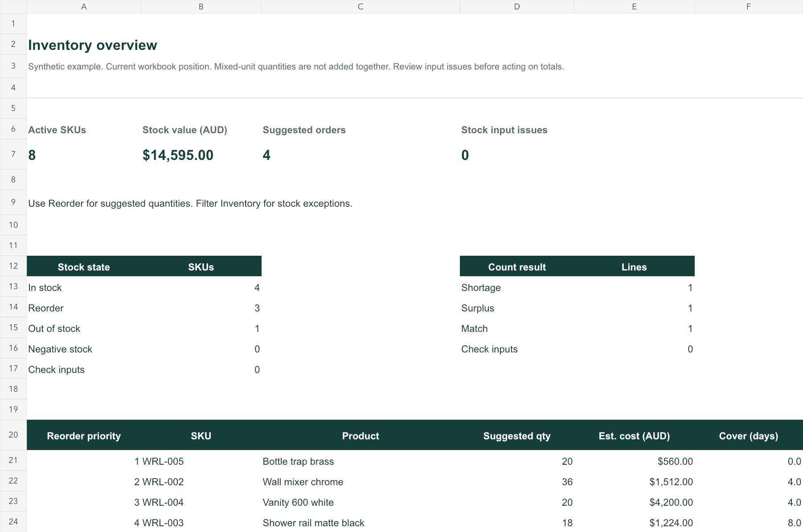803x532 pixels.
Task: Select the In stock count of 4
Action: pyautogui.click(x=257, y=287)
